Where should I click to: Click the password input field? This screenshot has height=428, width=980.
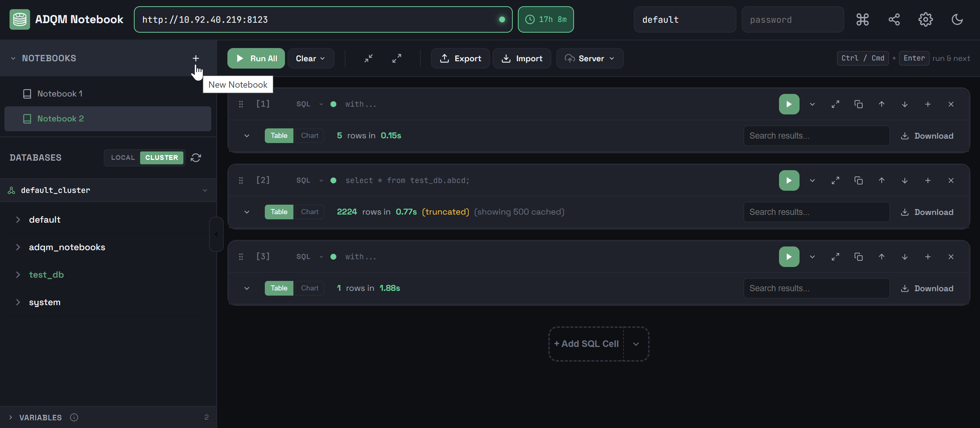[792, 19]
